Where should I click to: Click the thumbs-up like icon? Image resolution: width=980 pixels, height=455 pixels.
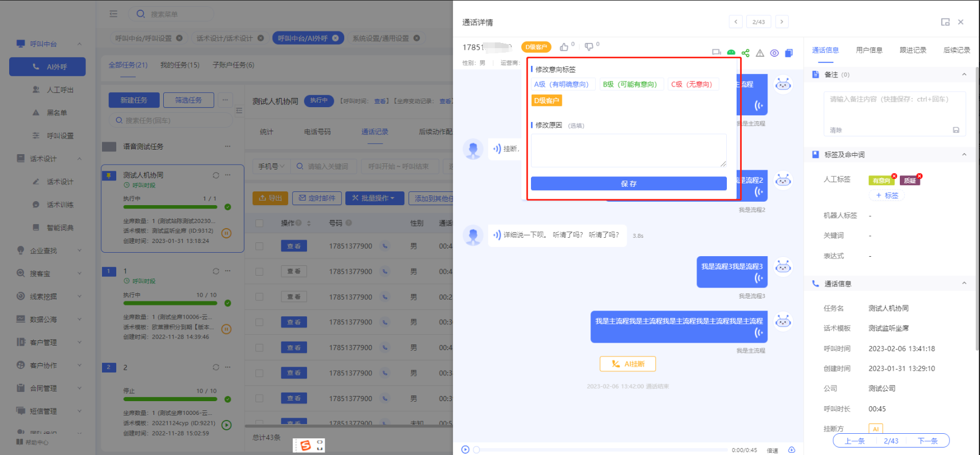coord(564,47)
